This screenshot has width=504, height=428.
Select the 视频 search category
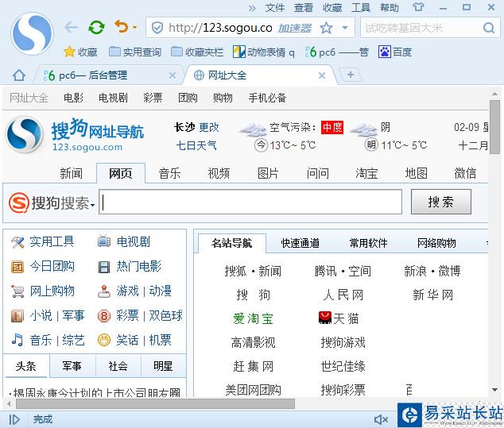click(x=219, y=173)
